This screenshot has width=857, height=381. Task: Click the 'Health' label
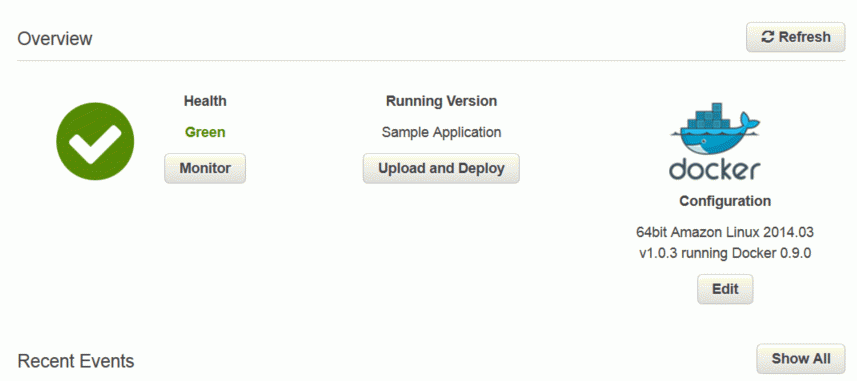(205, 101)
